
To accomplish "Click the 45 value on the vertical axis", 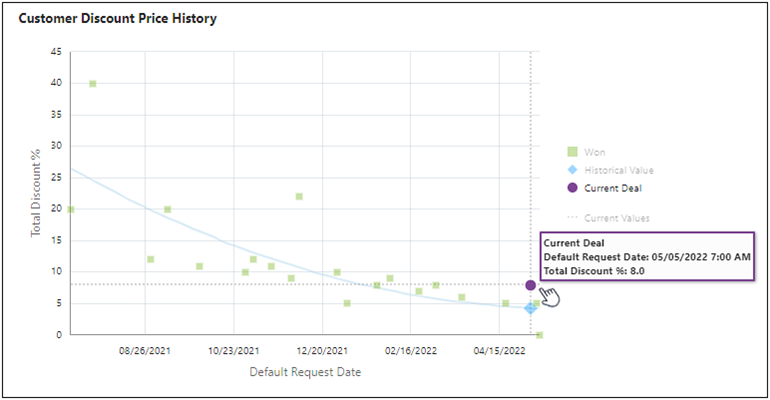I will [x=56, y=52].
